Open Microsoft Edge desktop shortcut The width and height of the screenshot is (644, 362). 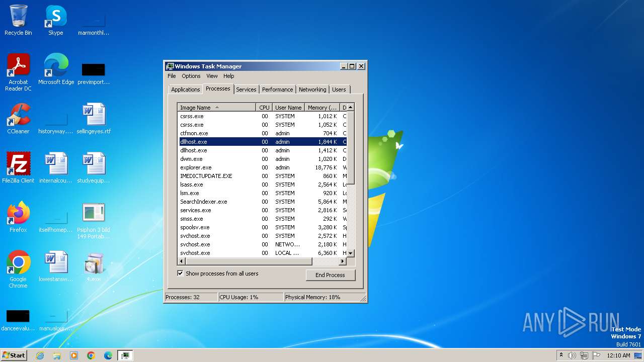click(56, 69)
